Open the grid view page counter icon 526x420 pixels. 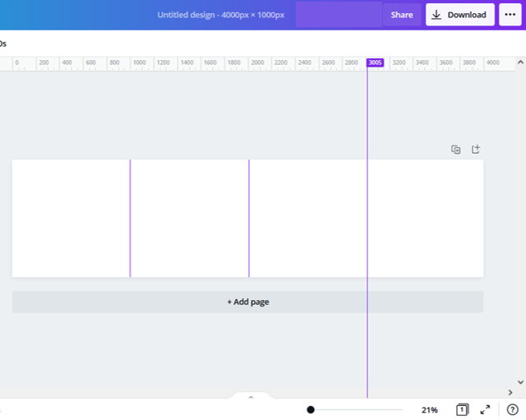pyautogui.click(x=462, y=409)
